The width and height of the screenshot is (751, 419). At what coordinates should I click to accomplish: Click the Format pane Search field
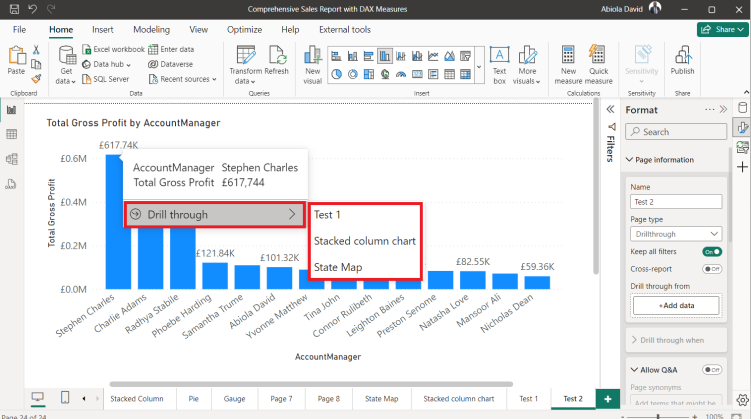(x=676, y=132)
